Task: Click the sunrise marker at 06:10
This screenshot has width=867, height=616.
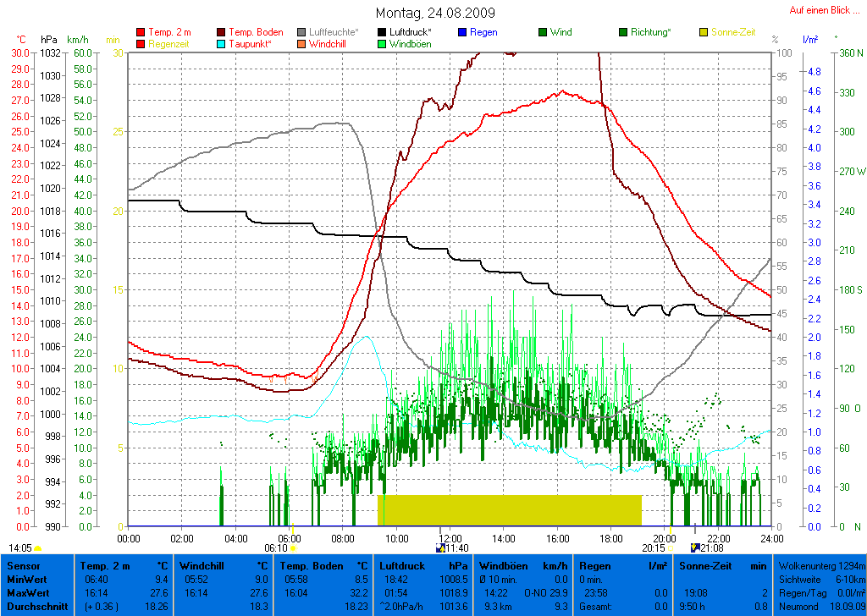Action: (293, 548)
